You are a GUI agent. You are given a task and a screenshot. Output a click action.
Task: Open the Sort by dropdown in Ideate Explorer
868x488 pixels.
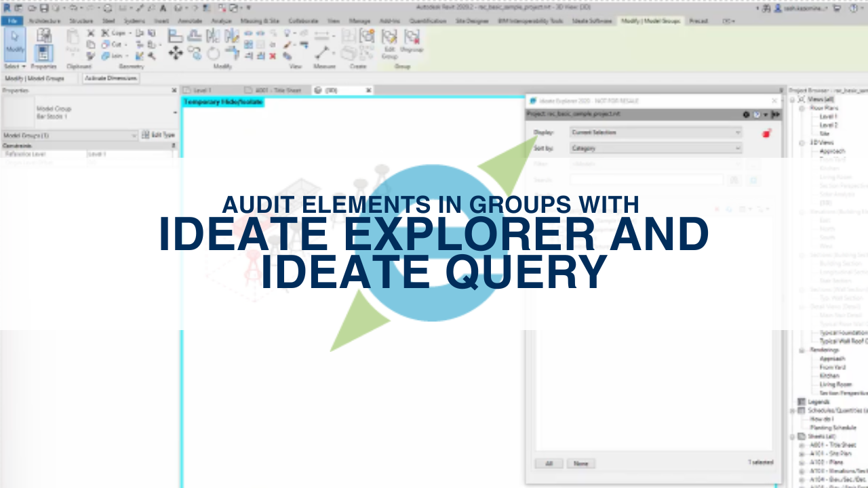(656, 148)
